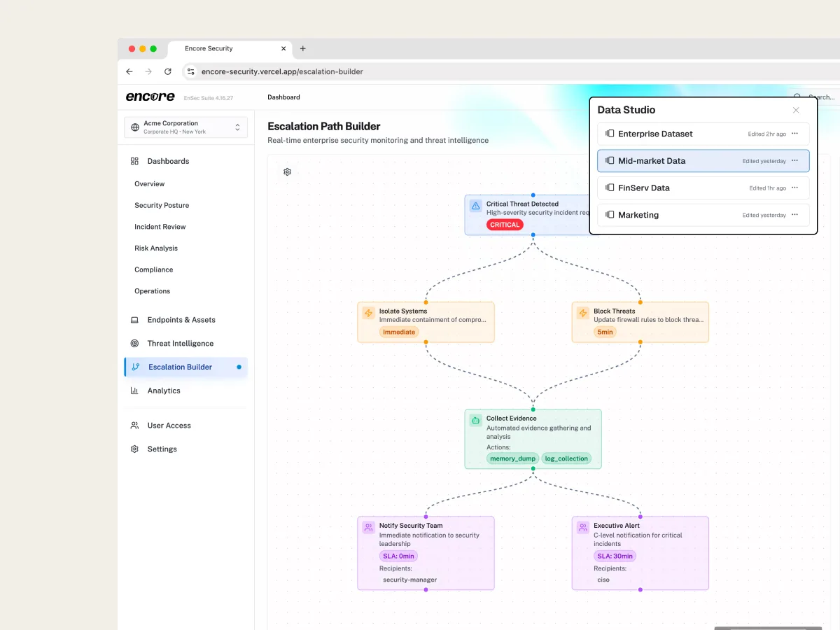This screenshot has width=840, height=630.
Task: Click the people icon on Notify Security Team
Action: tap(368, 527)
